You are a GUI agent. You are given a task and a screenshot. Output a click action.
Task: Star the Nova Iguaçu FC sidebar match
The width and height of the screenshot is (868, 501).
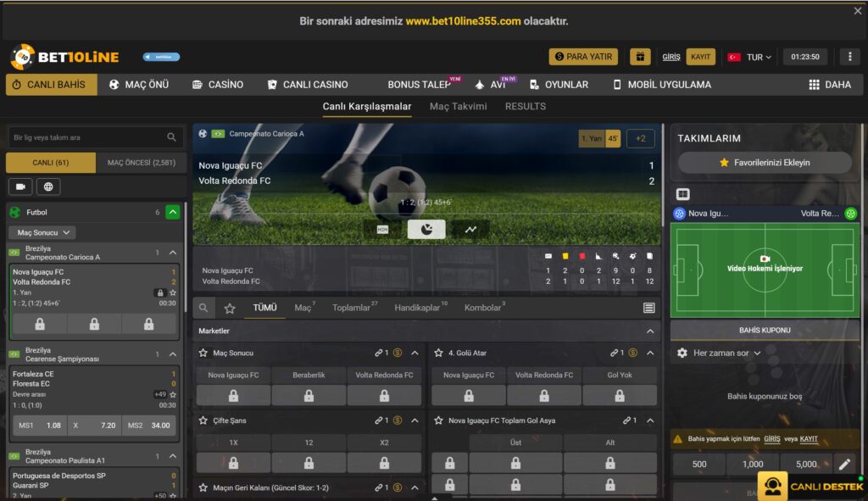(x=173, y=292)
